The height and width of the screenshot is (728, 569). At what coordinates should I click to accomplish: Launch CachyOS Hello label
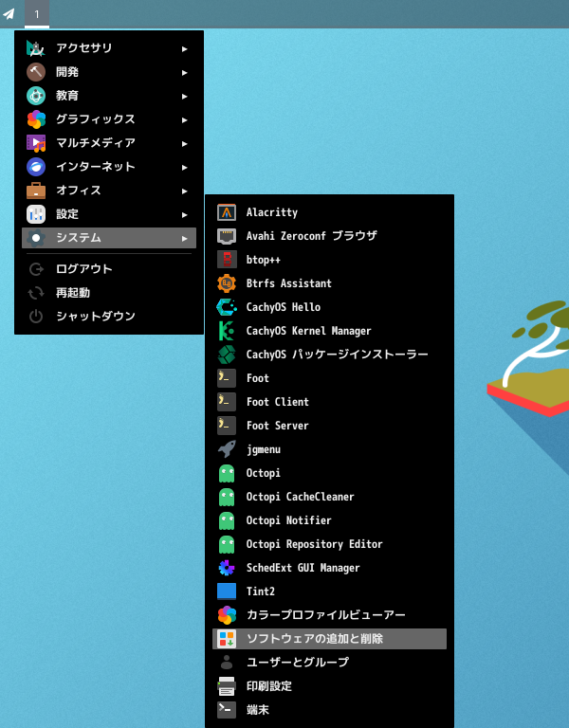[x=284, y=307]
